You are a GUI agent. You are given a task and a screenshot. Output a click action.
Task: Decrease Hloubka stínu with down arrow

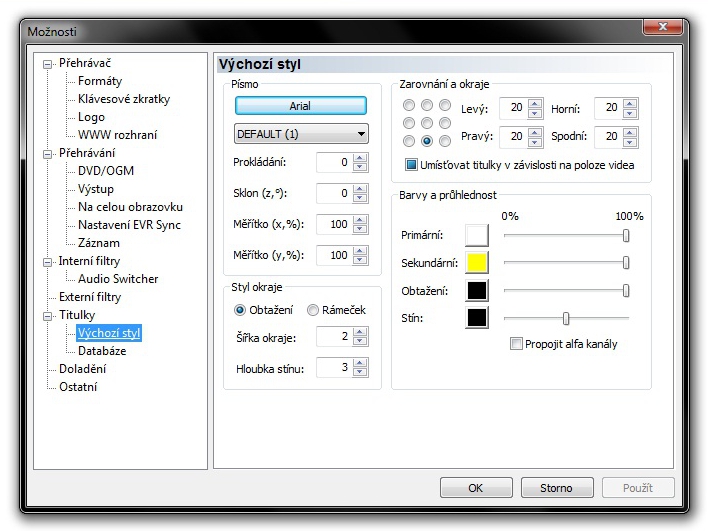pyautogui.click(x=360, y=372)
